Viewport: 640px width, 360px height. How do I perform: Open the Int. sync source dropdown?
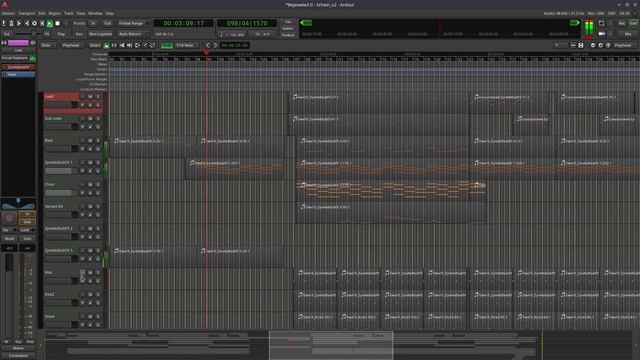point(7,34)
